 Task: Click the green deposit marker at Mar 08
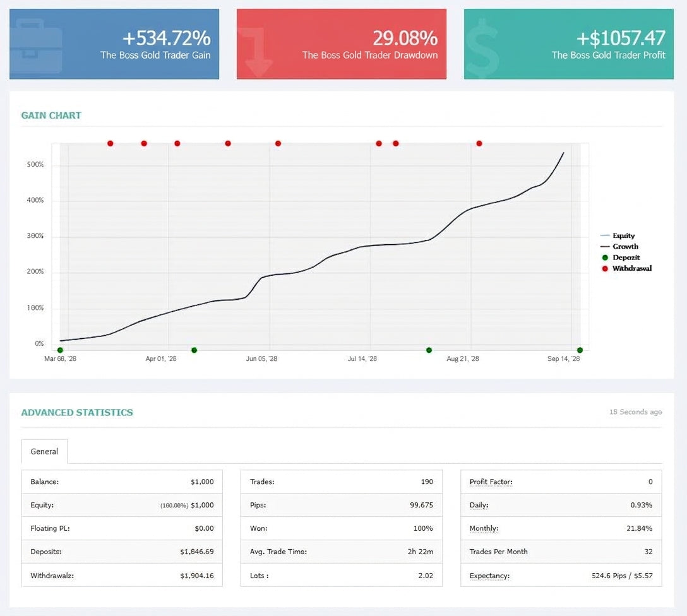click(x=60, y=350)
